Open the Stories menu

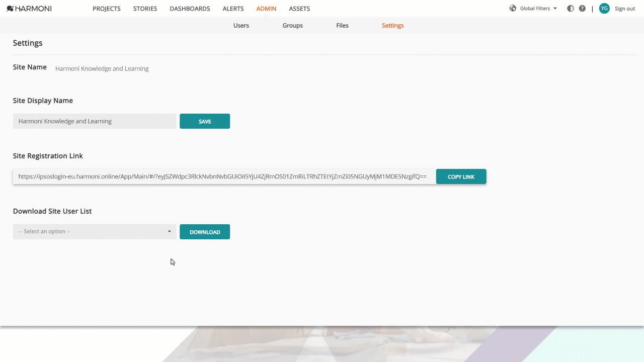tap(145, 9)
